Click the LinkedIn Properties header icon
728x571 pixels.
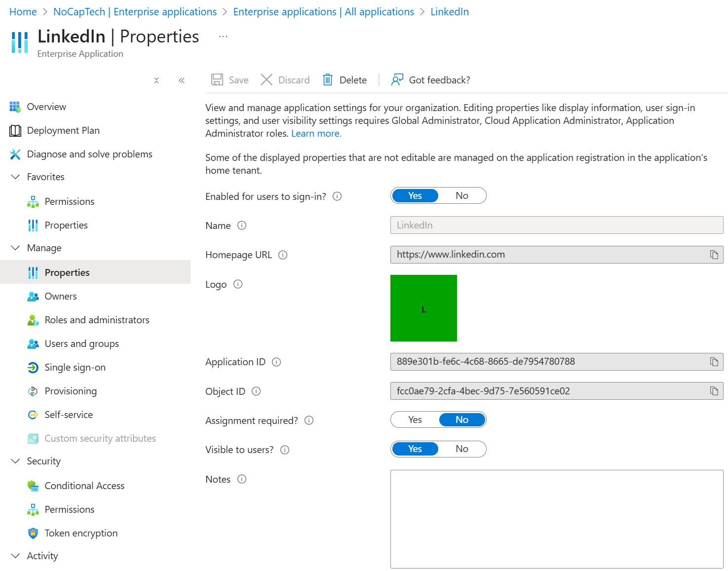pos(20,42)
